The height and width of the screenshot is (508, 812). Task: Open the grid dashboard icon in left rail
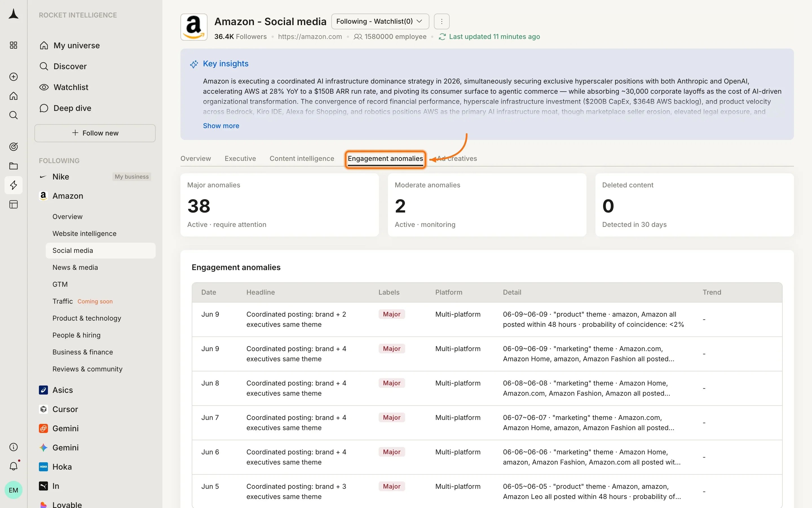pyautogui.click(x=14, y=45)
